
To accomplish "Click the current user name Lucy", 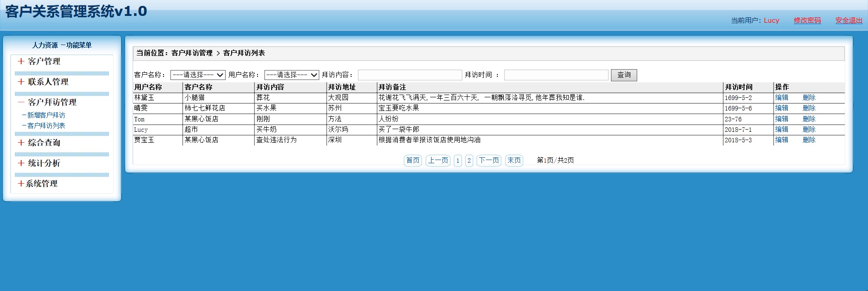I will (x=771, y=20).
